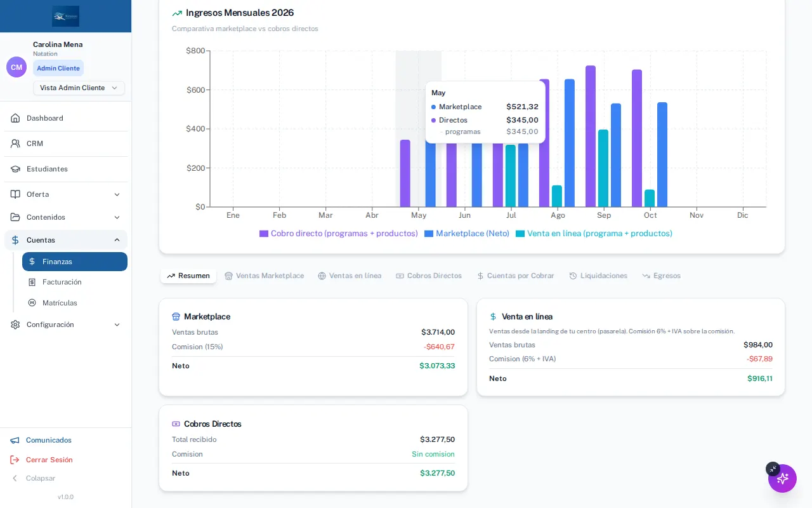This screenshot has height=508, width=812.
Task: Select the Resumen tab
Action: [188, 276]
